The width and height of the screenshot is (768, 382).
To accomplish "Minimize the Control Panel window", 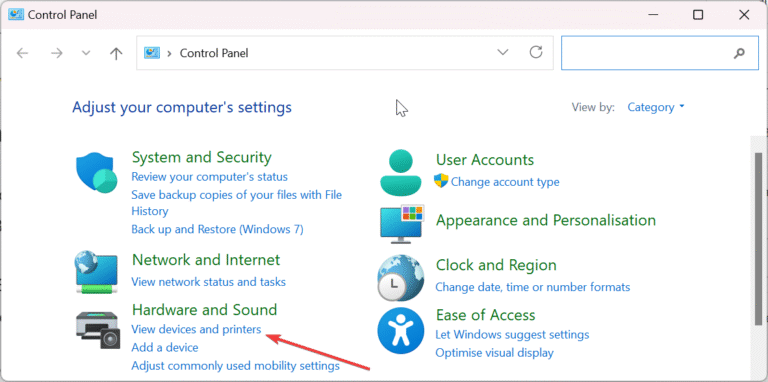I will coord(652,15).
